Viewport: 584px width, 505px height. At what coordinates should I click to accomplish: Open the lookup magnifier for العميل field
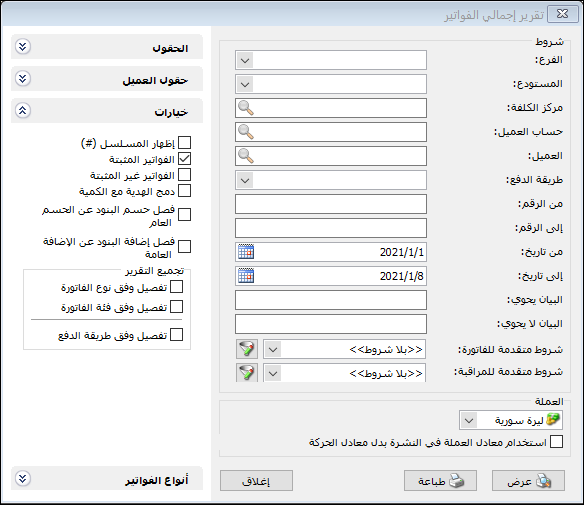pos(246,156)
